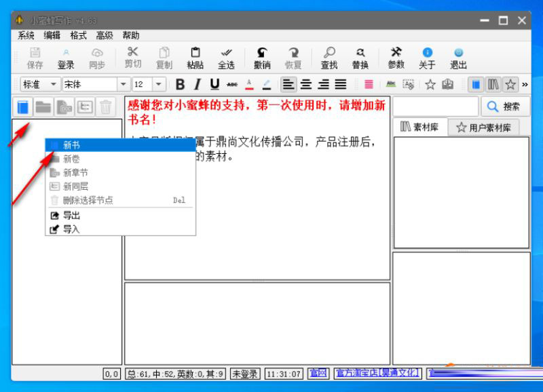This screenshot has height=392, width=543.
Task: Open the 编辑 menu
Action: (52, 35)
